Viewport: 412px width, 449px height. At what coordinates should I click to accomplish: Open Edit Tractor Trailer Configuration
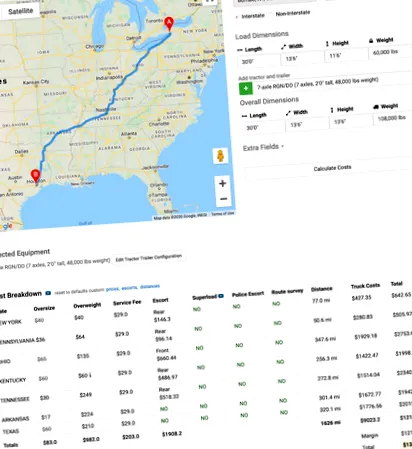point(149,258)
